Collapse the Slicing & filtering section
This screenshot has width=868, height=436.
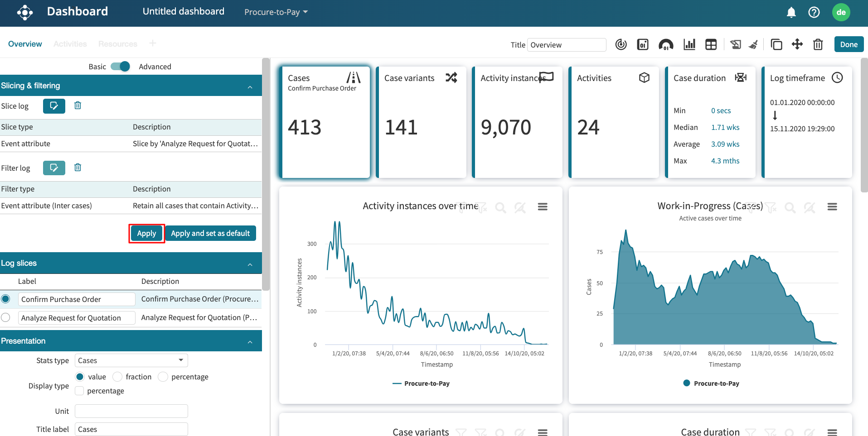pos(250,86)
